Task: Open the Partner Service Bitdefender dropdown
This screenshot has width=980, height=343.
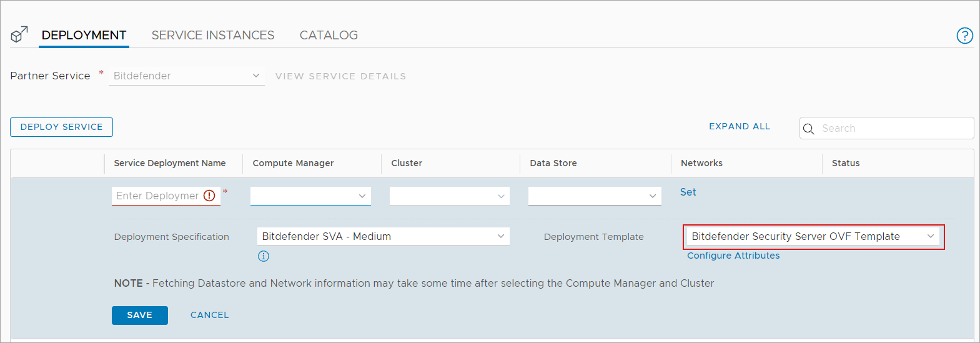Action: 186,76
